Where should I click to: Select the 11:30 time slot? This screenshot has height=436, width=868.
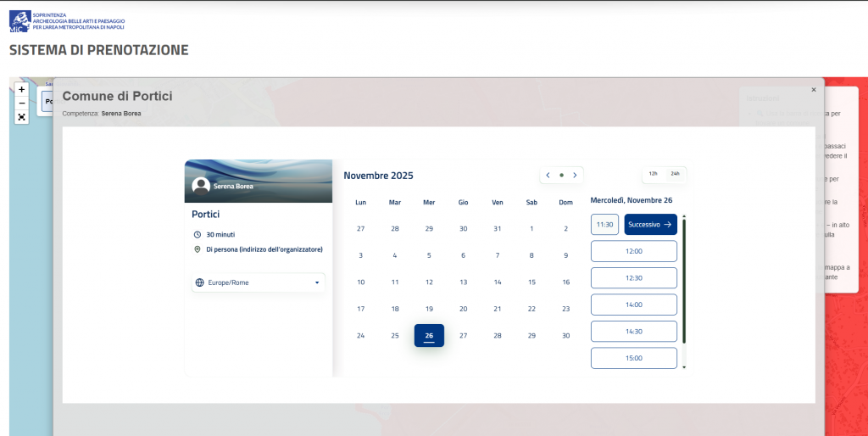point(604,225)
